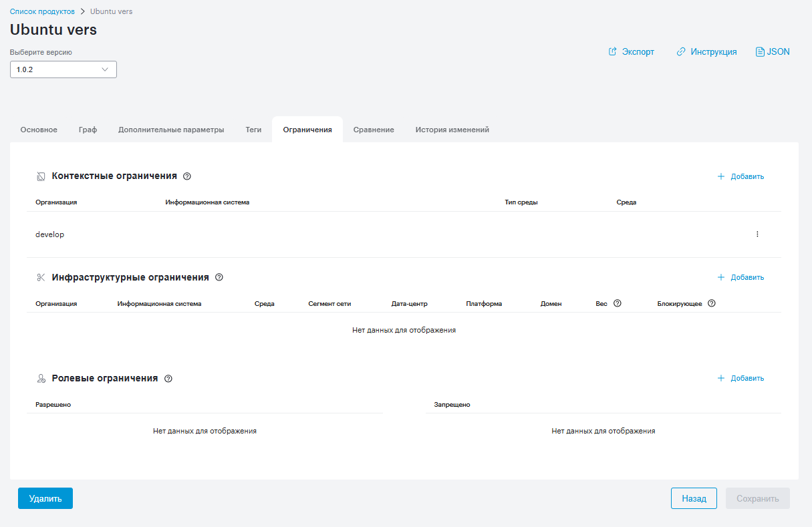
Task: Click plus icon in Контекстные ограничения header
Action: (x=721, y=176)
